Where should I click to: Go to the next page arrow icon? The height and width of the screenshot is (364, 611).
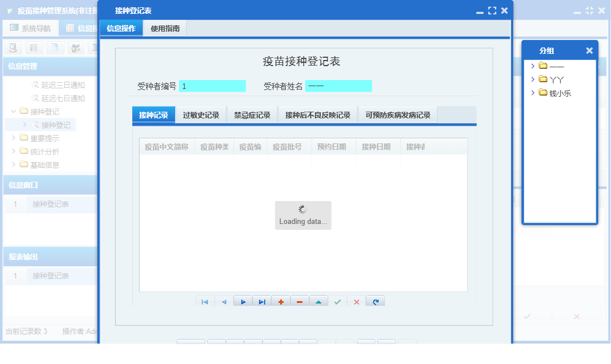243,301
